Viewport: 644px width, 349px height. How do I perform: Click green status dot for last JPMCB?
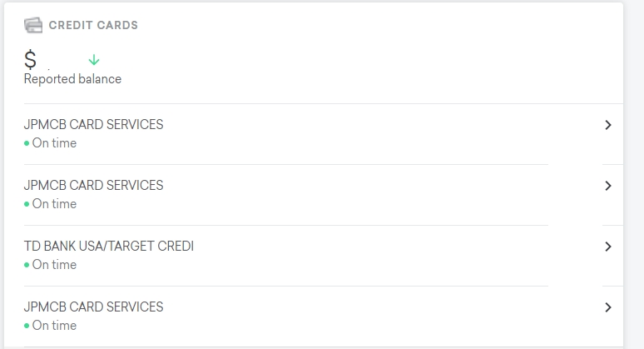[x=27, y=326]
